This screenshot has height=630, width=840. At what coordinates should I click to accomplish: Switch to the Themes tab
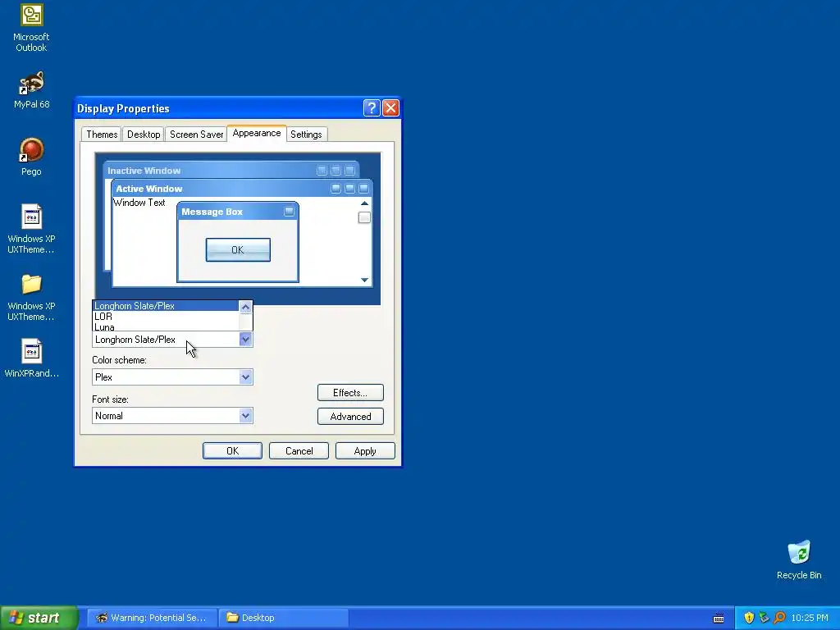click(x=102, y=135)
